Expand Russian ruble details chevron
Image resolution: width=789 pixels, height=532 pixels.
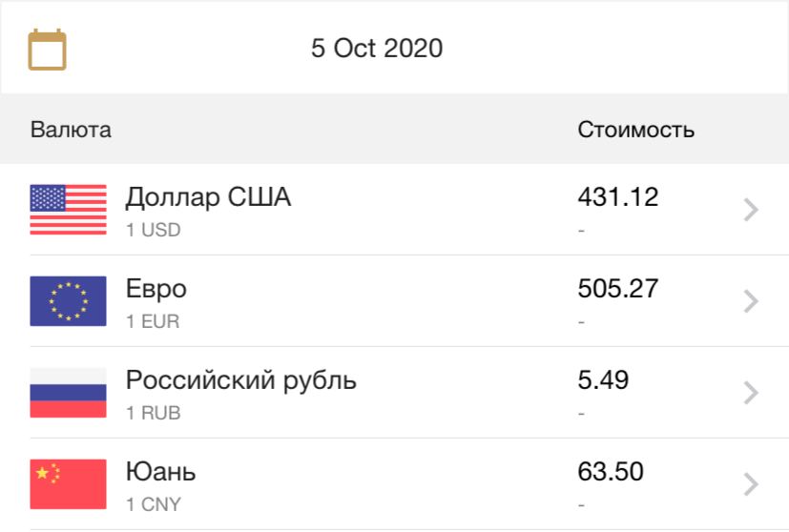[751, 393]
